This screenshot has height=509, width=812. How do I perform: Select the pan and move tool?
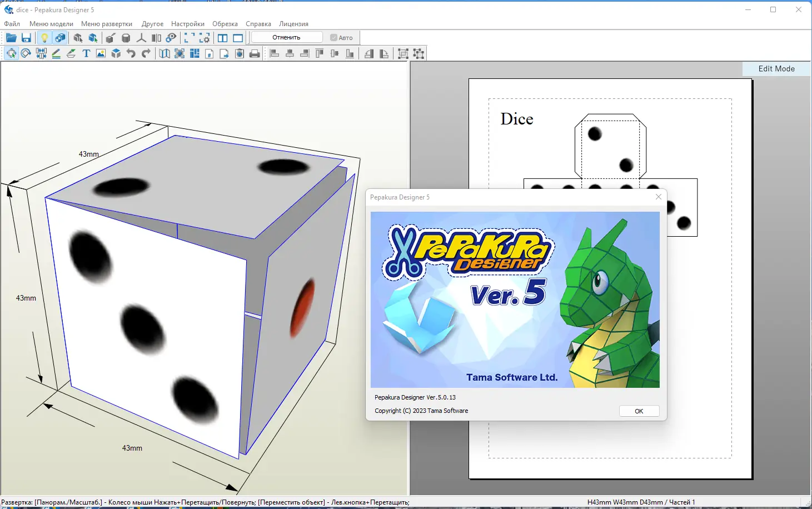pyautogui.click(x=12, y=53)
